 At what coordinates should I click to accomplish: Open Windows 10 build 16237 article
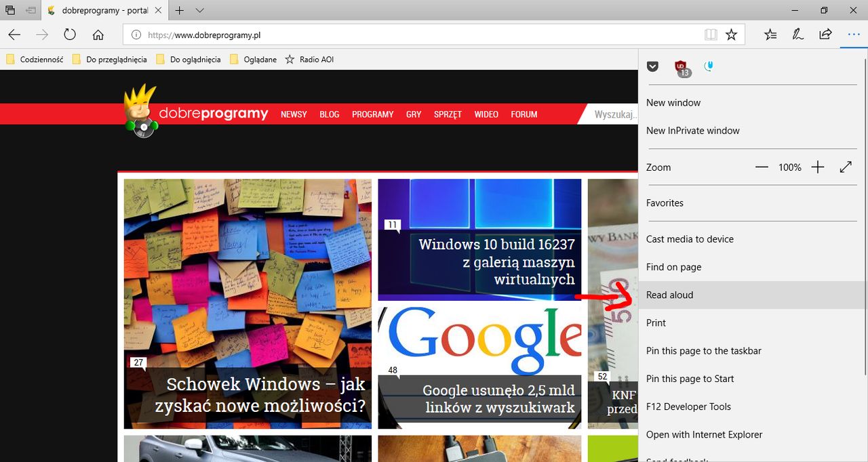[x=479, y=240]
